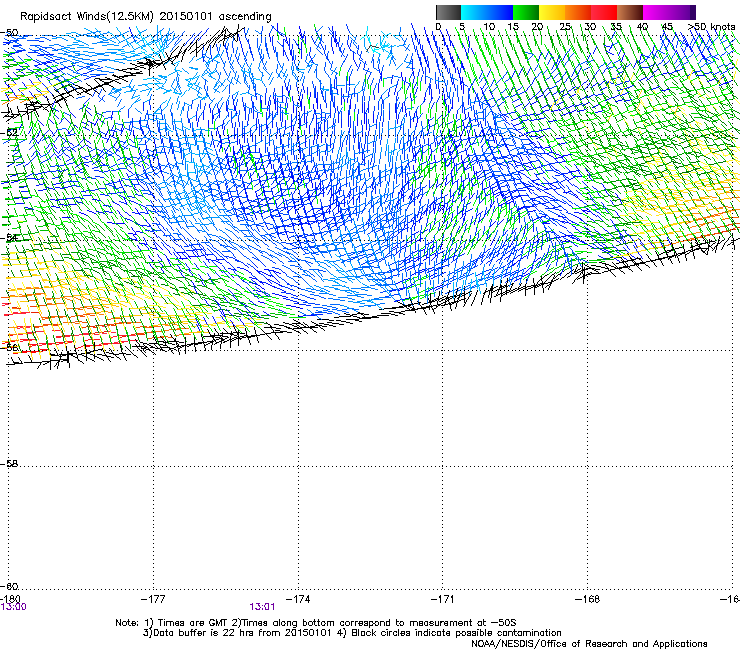The image size is (740, 650).
Task: Click the magenta 40-45 knots legend swatch
Action: (656, 12)
